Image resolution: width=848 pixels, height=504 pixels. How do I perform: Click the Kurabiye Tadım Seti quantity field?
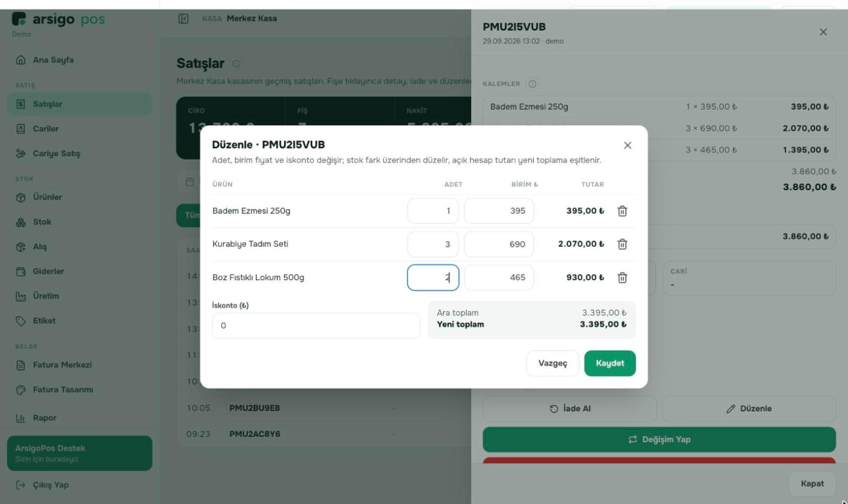click(x=433, y=244)
